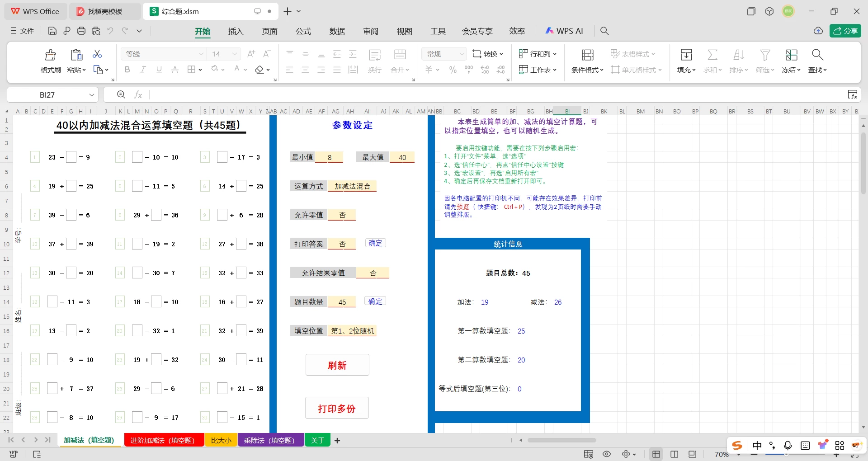Click the 最大值 value cell showing 40
Viewport: 868px width, 461px height.
[x=402, y=157]
